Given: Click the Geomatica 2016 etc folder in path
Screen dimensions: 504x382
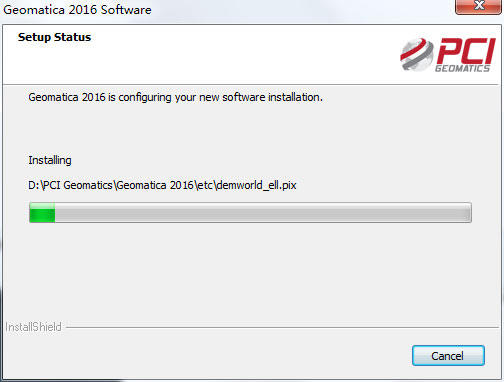Looking at the screenshot, I should click(164, 185).
